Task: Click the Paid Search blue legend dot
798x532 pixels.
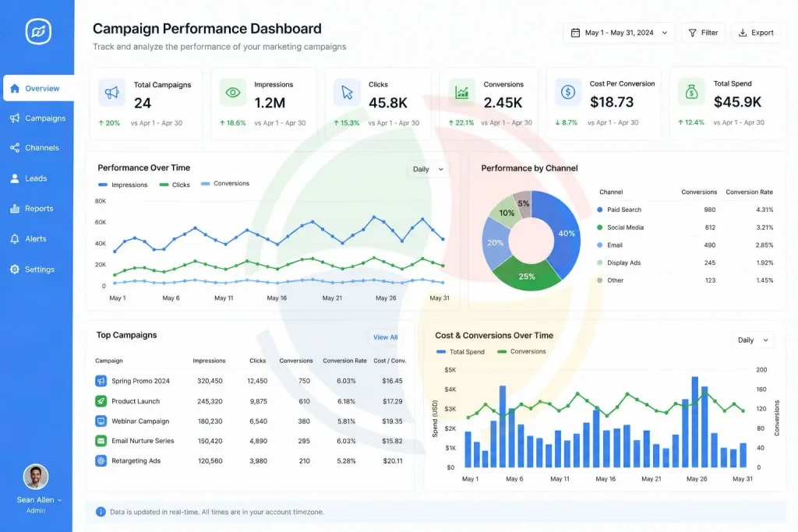Action: (599, 210)
